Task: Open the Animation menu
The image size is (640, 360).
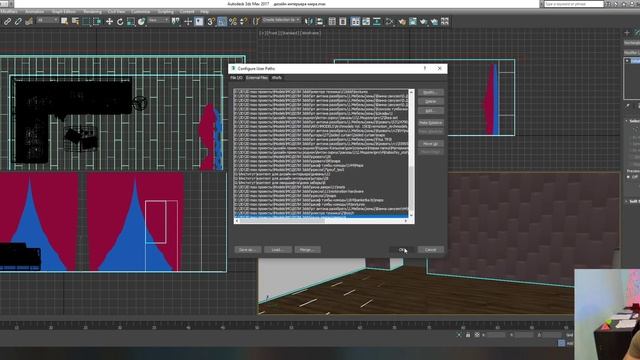Action: pyautogui.click(x=35, y=11)
